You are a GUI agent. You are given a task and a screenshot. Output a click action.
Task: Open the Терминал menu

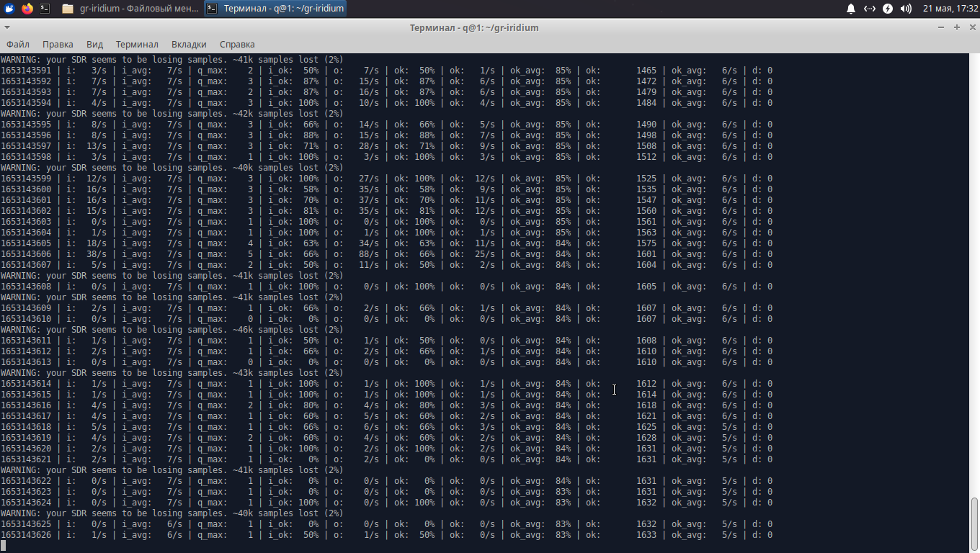137,44
